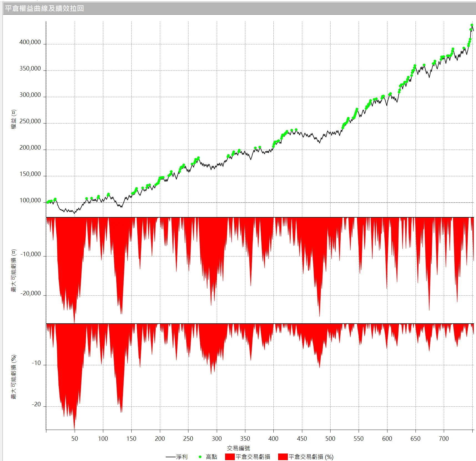Click the 300,000 equity axis value
The height and width of the screenshot is (461, 476).
point(30,95)
